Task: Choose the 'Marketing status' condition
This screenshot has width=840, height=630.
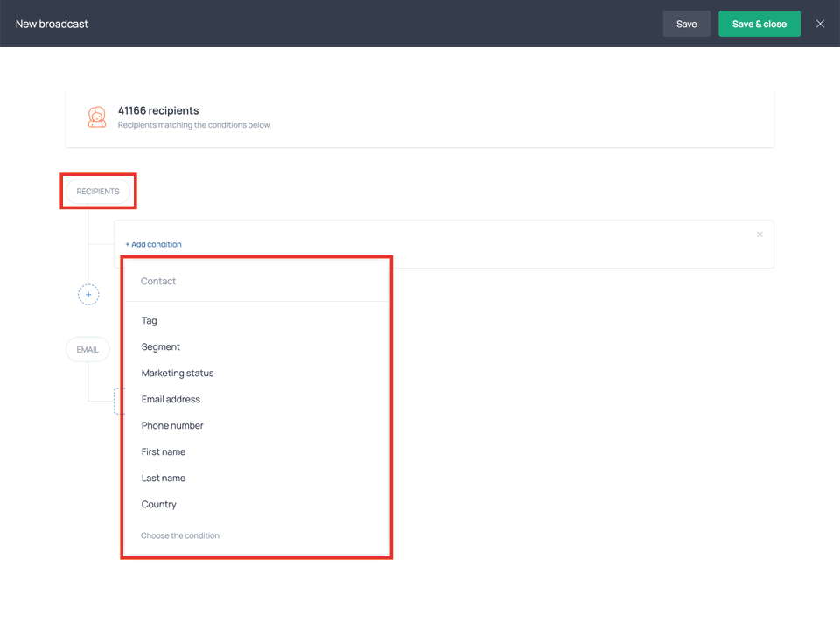Action: click(x=178, y=373)
